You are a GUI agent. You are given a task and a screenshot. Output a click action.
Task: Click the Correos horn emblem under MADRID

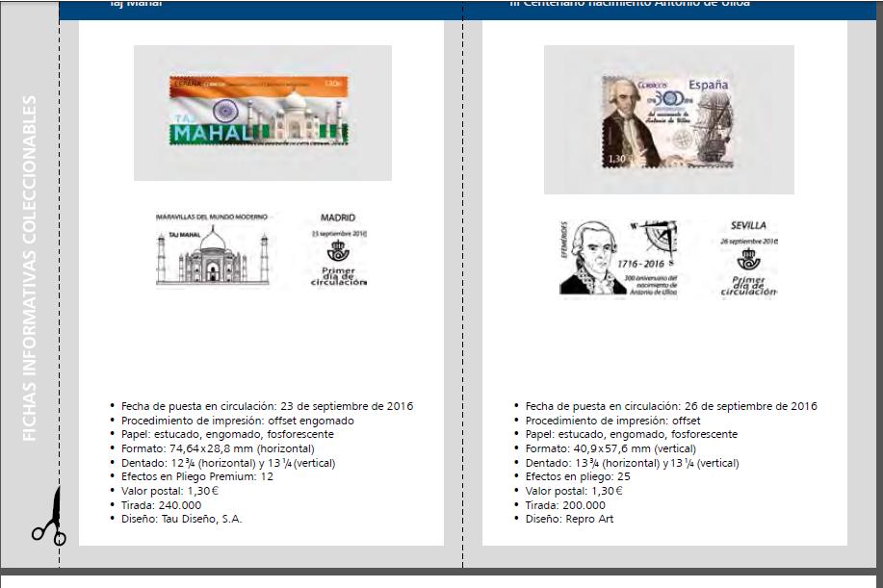pos(338,252)
